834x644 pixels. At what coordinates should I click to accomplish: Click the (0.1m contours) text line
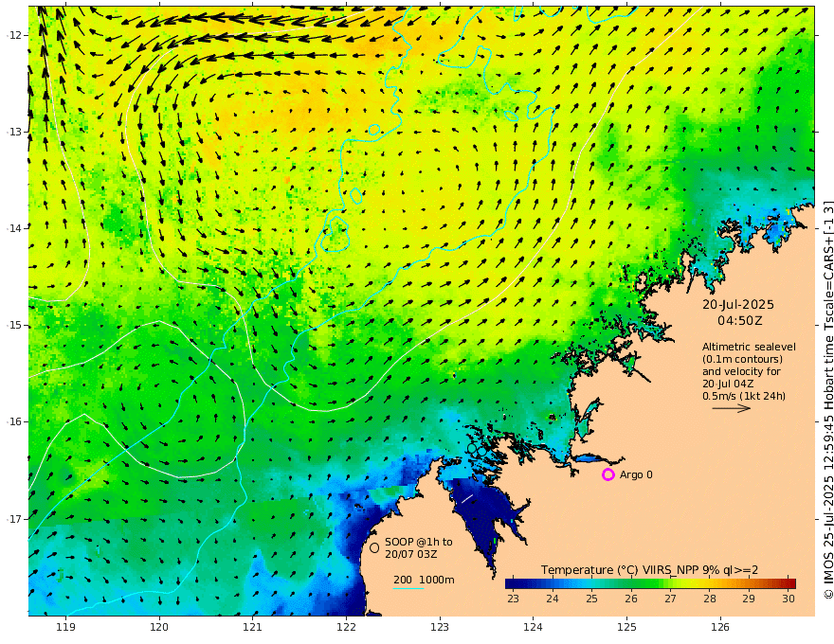pos(742,359)
